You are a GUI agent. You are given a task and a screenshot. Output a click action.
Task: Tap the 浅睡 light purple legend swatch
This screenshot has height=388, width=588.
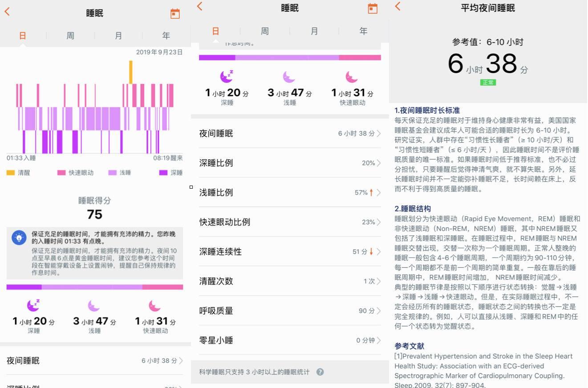click(113, 173)
